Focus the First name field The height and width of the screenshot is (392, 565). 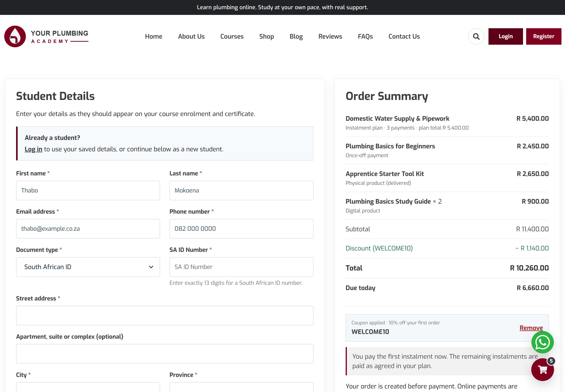click(88, 191)
